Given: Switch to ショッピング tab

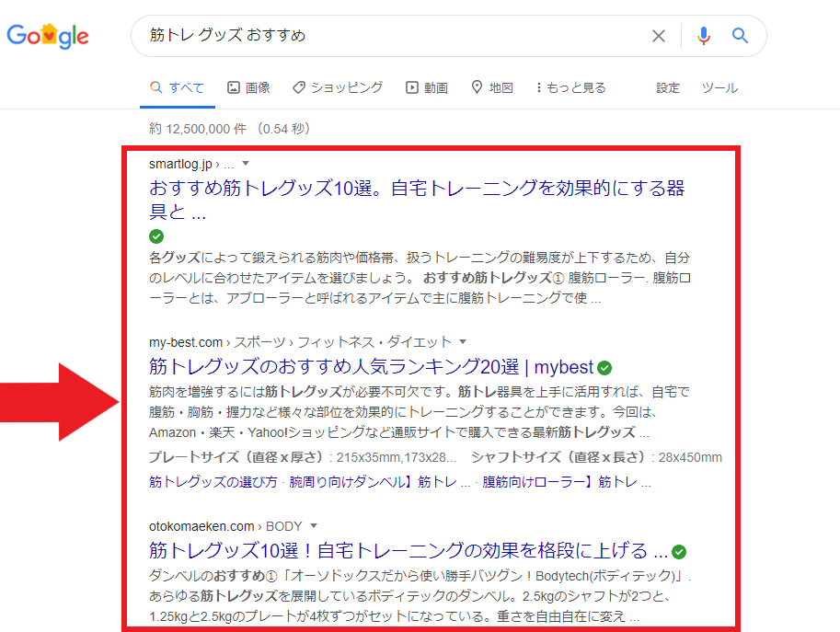Looking at the screenshot, I should click(338, 87).
